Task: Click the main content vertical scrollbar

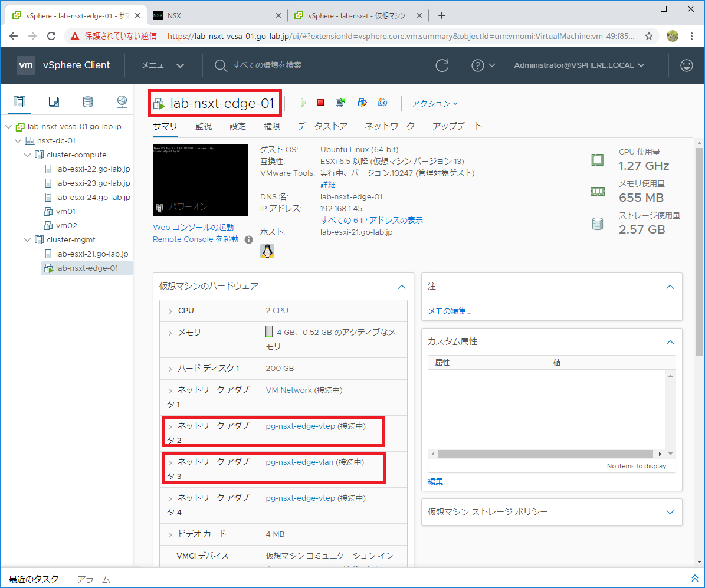Action: tap(699, 252)
